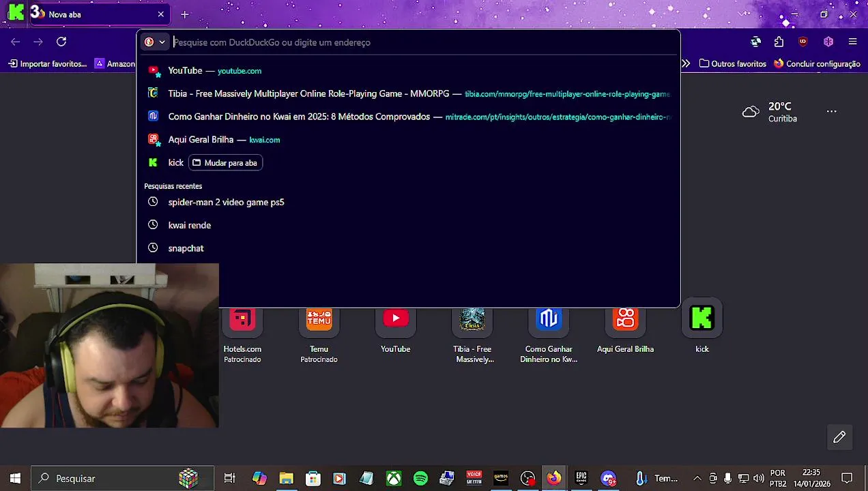Open the Tibia shortcut tile
The width and height of the screenshot is (868, 491).
tap(472, 331)
